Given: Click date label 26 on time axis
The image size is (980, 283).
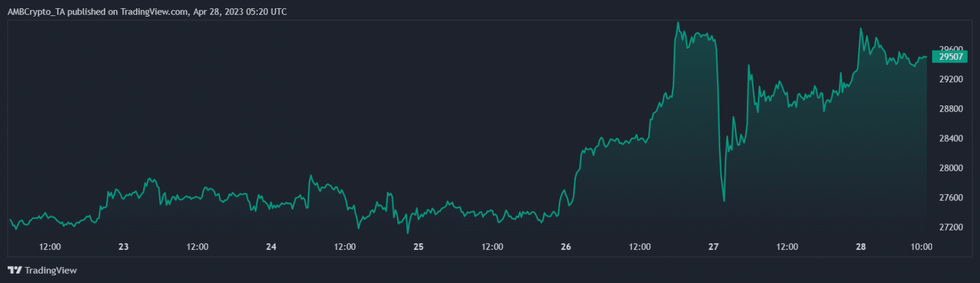Looking at the screenshot, I should [x=566, y=247].
